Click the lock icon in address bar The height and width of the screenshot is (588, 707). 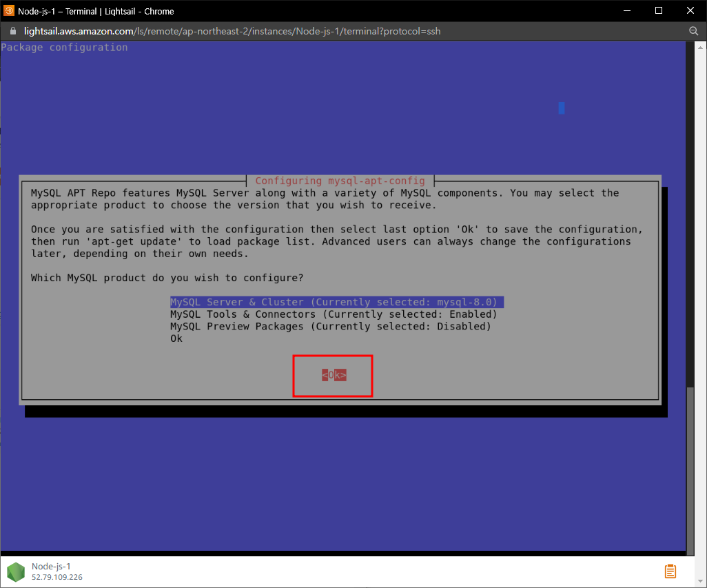13,31
